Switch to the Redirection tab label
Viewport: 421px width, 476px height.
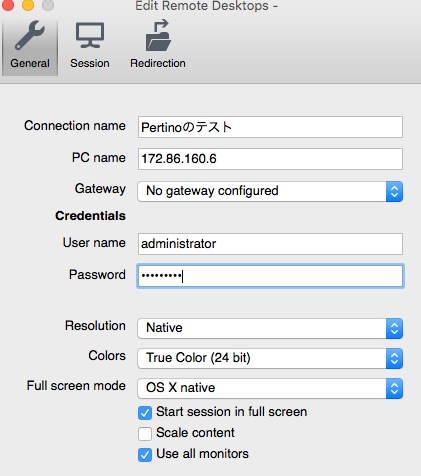tap(158, 63)
